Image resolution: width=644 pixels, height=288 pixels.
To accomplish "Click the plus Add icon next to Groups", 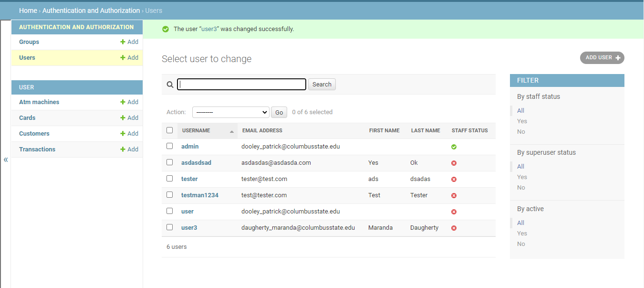I will coord(123,42).
